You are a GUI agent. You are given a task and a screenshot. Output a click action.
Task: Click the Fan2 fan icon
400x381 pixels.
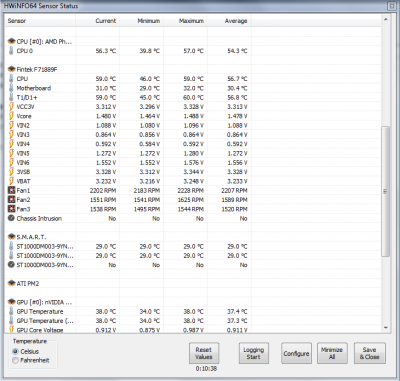coord(12,200)
